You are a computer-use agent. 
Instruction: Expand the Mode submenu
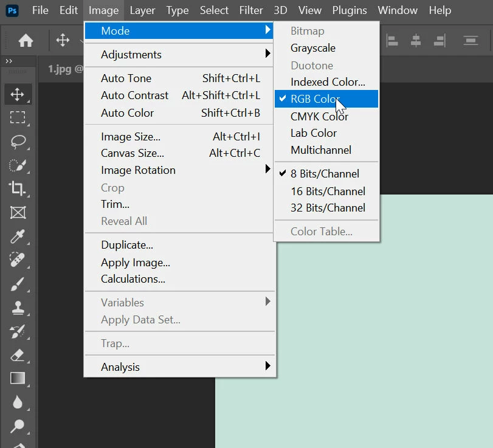(x=179, y=30)
